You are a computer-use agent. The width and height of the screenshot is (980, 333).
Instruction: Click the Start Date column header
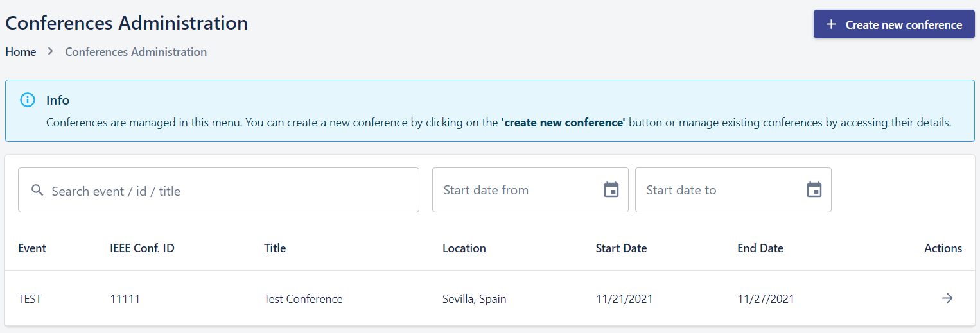(621, 248)
